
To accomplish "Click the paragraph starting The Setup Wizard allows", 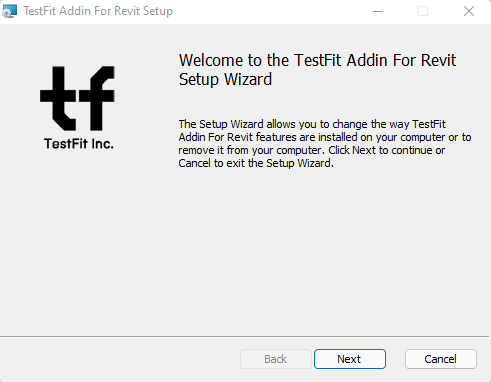I will pyautogui.click(x=325, y=144).
